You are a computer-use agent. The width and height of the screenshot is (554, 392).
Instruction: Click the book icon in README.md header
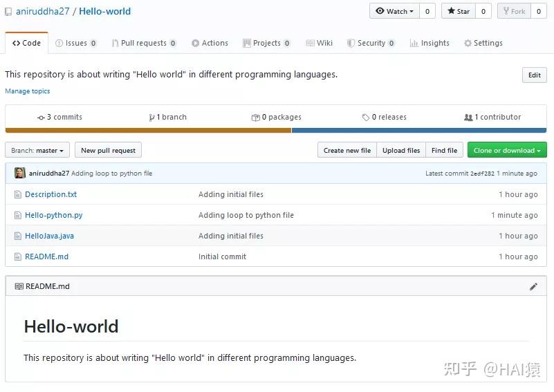pos(19,286)
